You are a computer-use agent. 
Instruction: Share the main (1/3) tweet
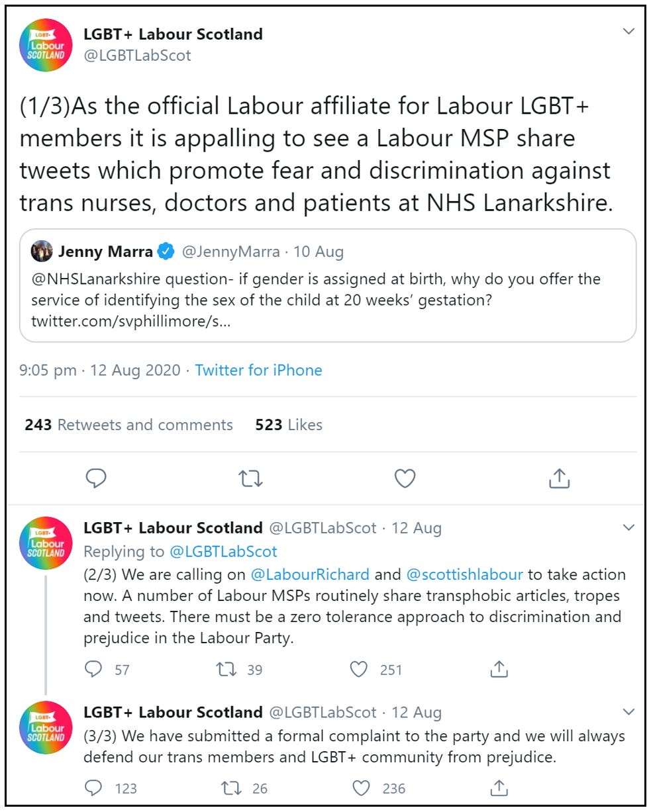pyautogui.click(x=559, y=478)
